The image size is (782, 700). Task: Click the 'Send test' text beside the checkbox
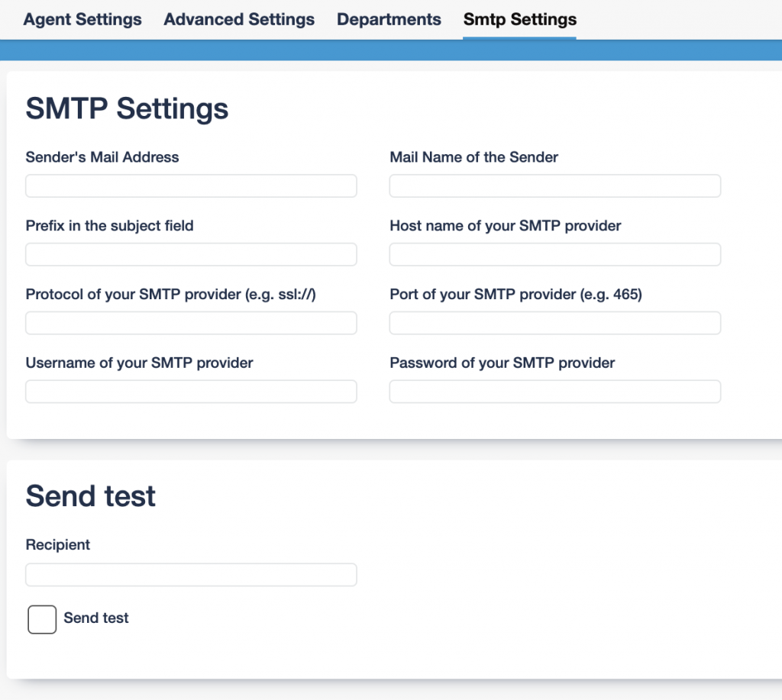click(96, 618)
